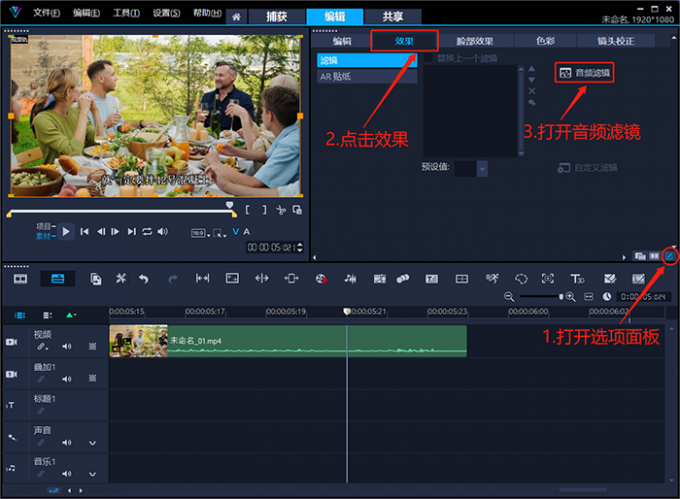Zoom in the timeline
The image size is (680, 499).
[571, 297]
